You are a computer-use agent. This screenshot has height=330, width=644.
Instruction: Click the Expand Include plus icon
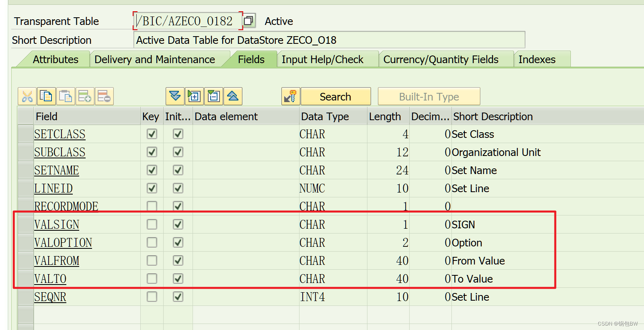click(x=194, y=96)
